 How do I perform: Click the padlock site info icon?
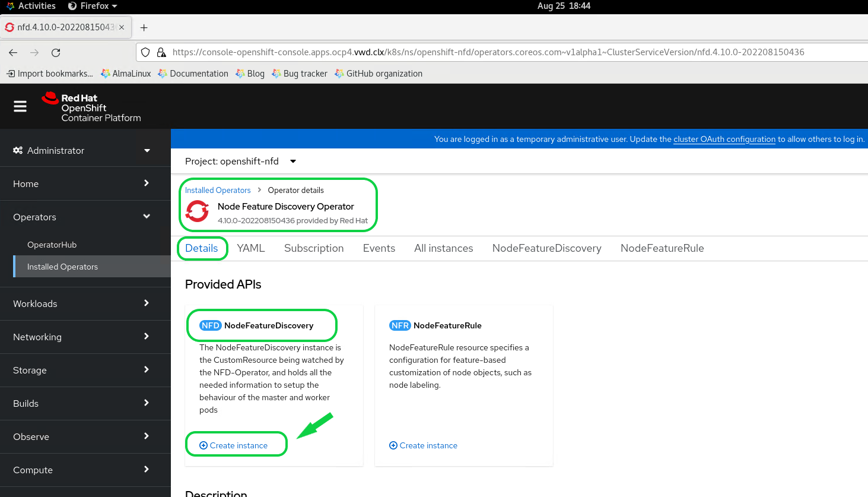[161, 52]
